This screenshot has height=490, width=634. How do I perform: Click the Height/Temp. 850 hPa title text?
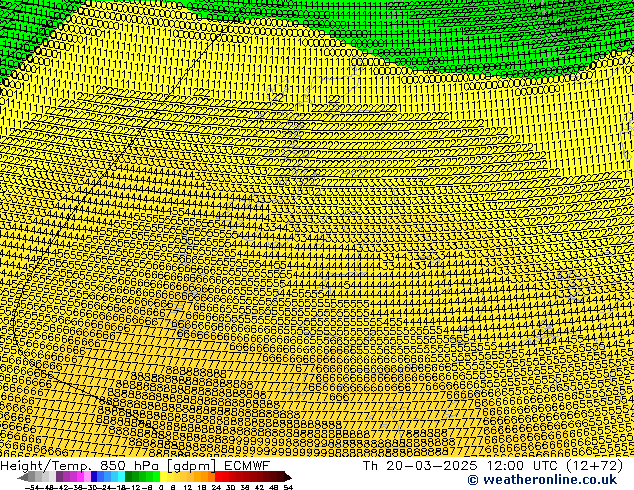80,466
